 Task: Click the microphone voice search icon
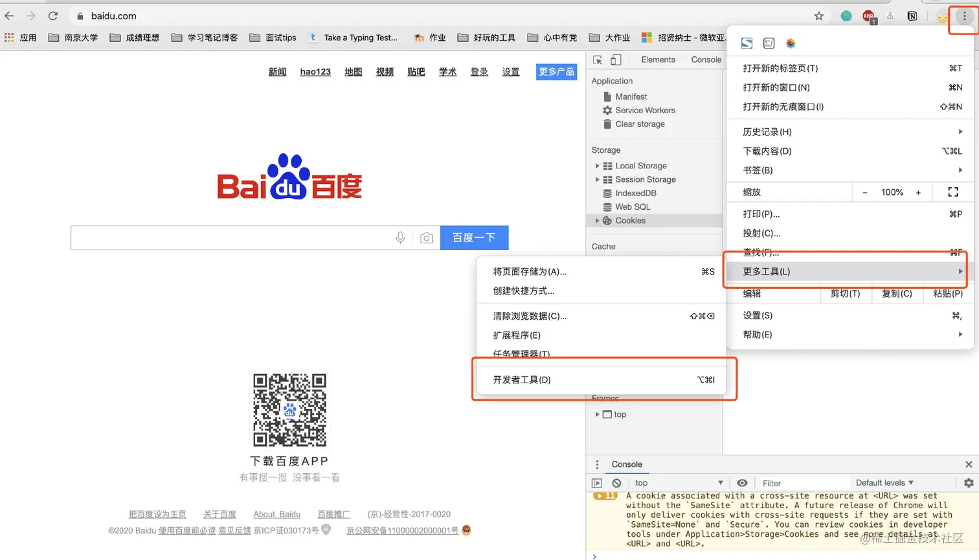click(400, 238)
